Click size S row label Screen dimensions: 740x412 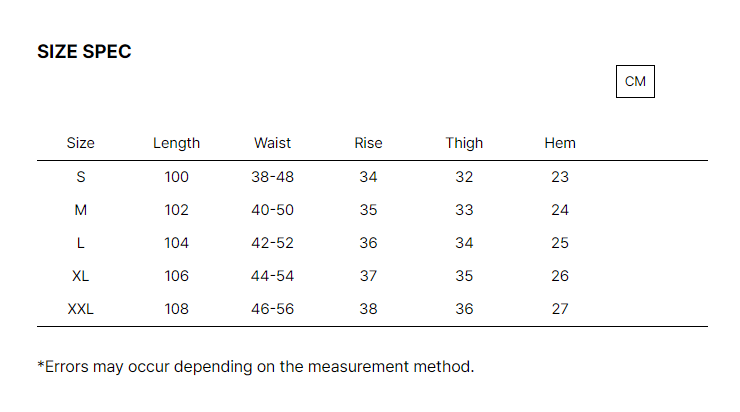coord(81,177)
